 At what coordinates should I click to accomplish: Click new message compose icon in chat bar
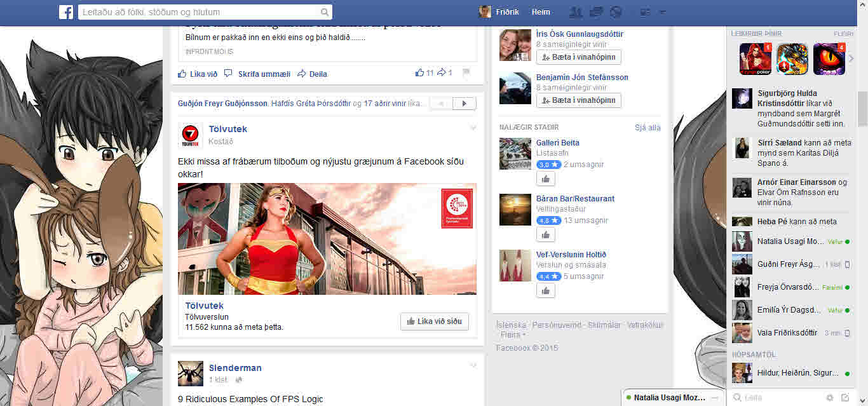pyautogui.click(x=845, y=398)
